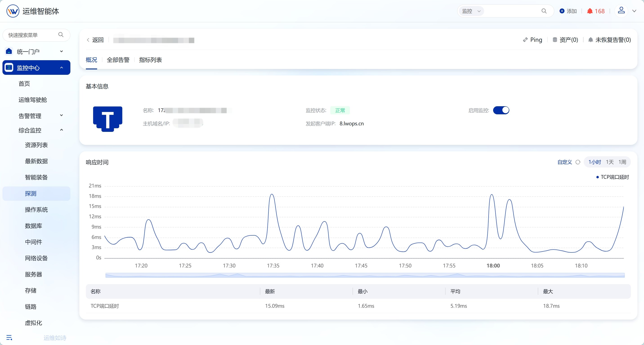Click the sidebar menu search icon
644x345 pixels.
(x=61, y=35)
